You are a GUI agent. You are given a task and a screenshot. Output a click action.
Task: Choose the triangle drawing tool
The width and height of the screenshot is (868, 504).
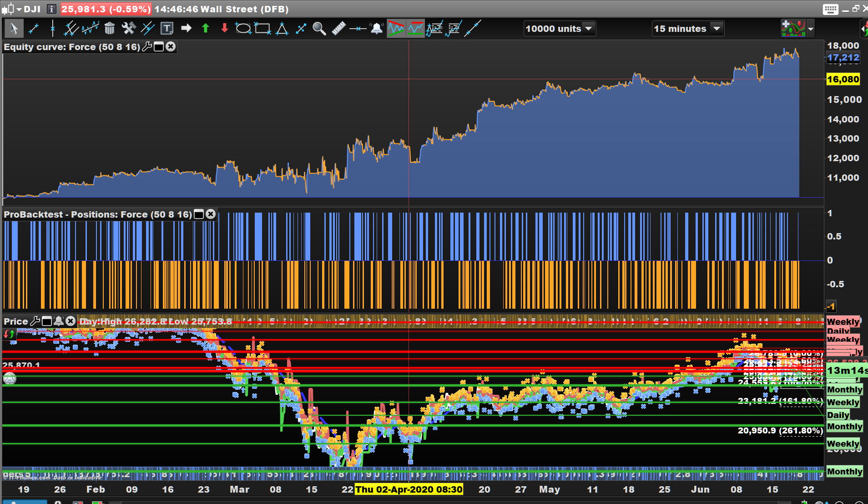tap(282, 29)
